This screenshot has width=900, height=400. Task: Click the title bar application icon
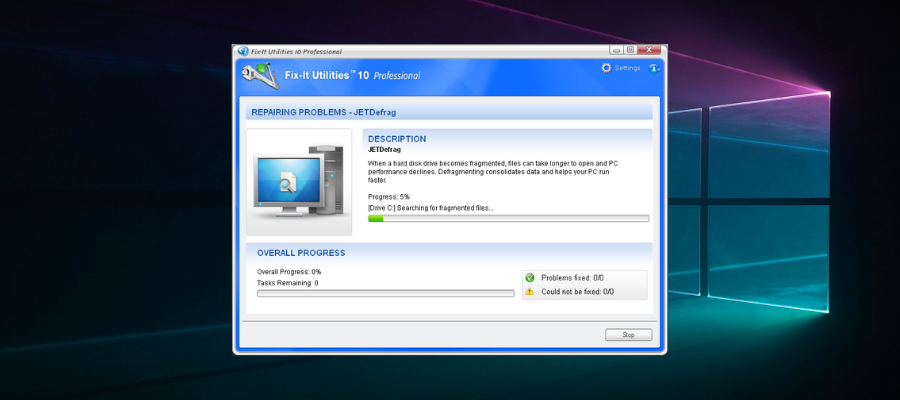(242, 51)
